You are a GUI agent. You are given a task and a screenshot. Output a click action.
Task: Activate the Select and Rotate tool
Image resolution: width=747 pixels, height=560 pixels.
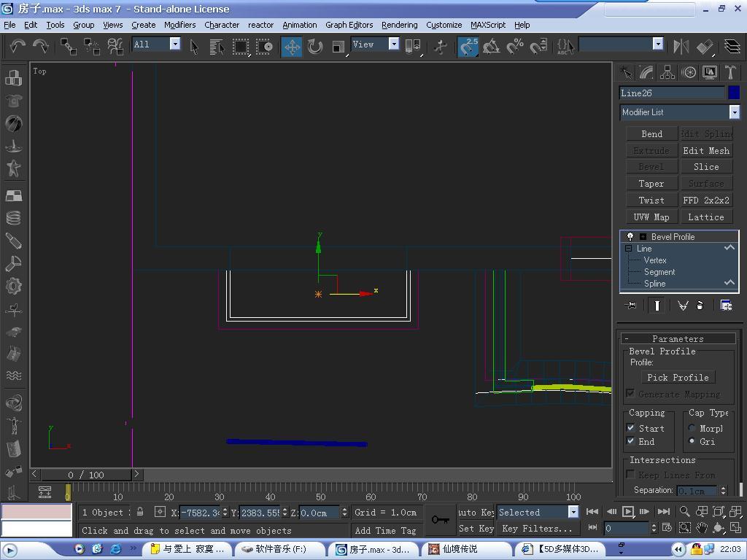pos(315,47)
